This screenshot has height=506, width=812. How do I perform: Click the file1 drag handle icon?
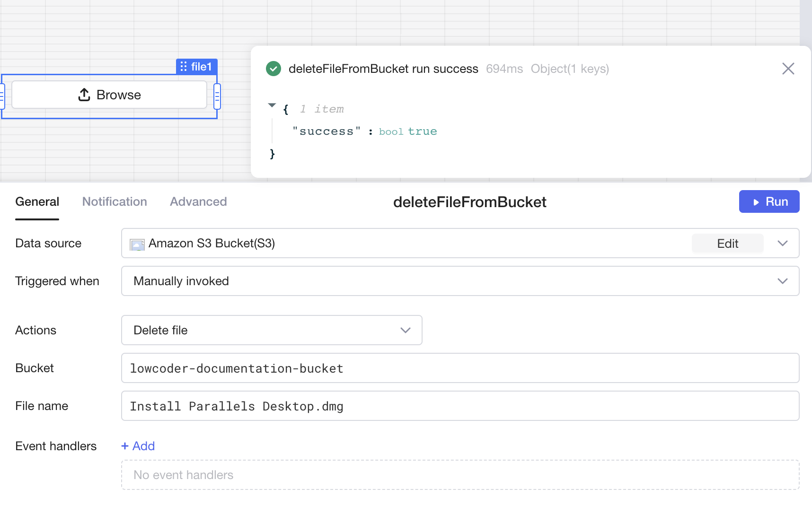click(x=184, y=67)
